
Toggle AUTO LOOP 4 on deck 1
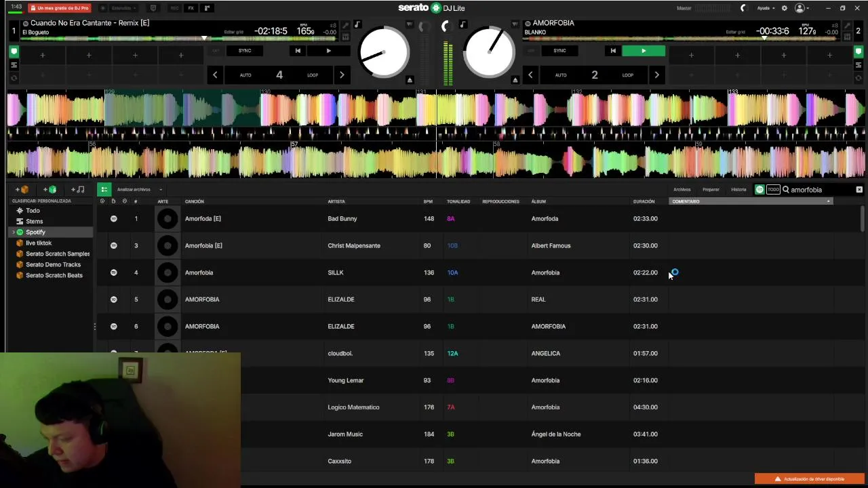click(x=279, y=75)
